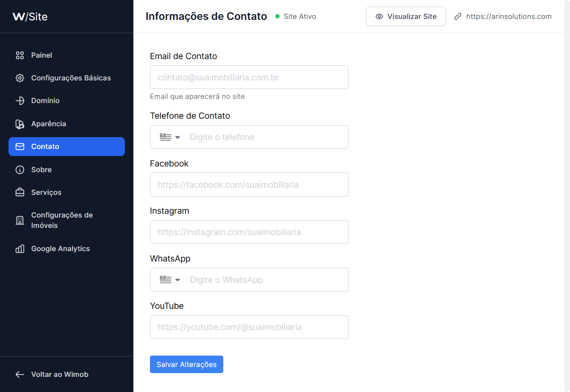The image size is (570, 392).
Task: Focus the Instagram URL field
Action: [x=249, y=232]
